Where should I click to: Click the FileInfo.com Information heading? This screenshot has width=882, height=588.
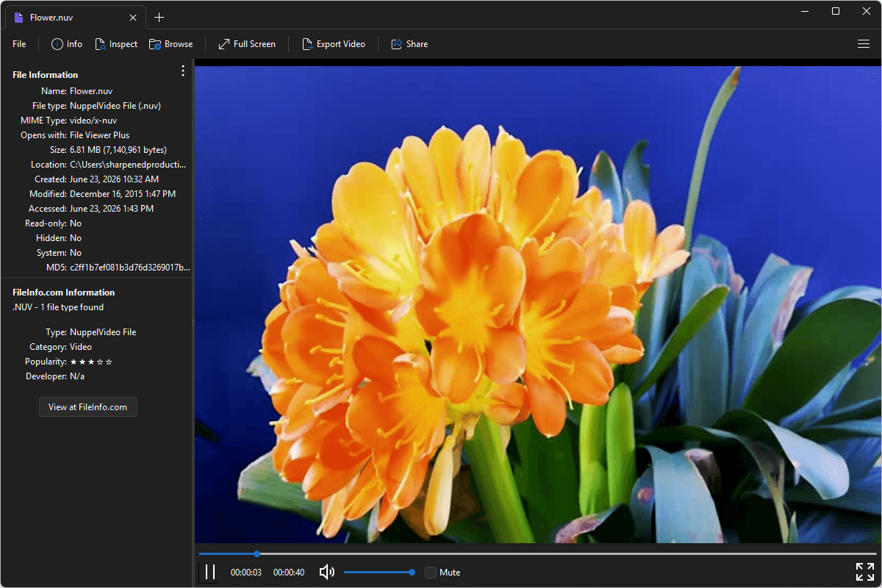(x=64, y=293)
